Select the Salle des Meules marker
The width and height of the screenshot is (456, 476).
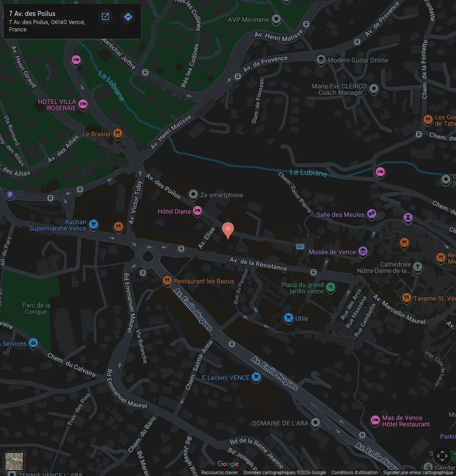[372, 214]
